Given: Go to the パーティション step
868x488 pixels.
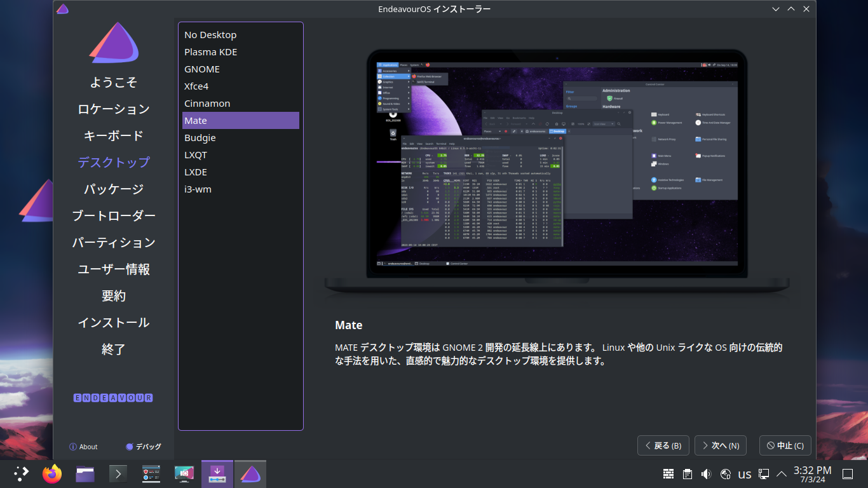Looking at the screenshot, I should (x=114, y=243).
